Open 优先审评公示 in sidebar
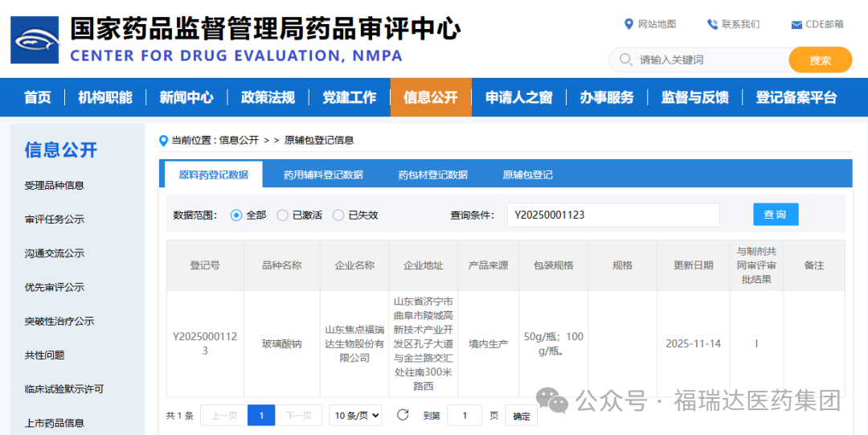 pyautogui.click(x=55, y=288)
